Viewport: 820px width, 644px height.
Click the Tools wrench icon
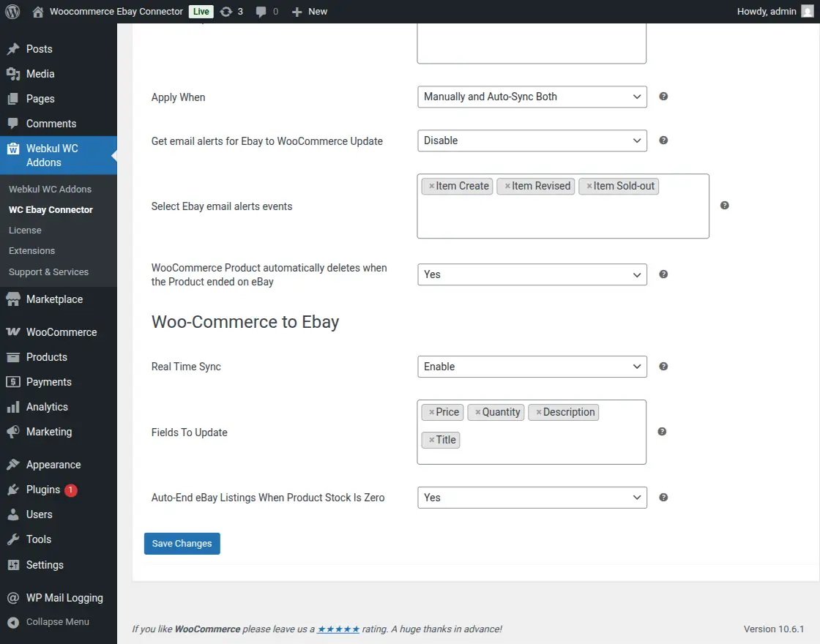(x=13, y=539)
